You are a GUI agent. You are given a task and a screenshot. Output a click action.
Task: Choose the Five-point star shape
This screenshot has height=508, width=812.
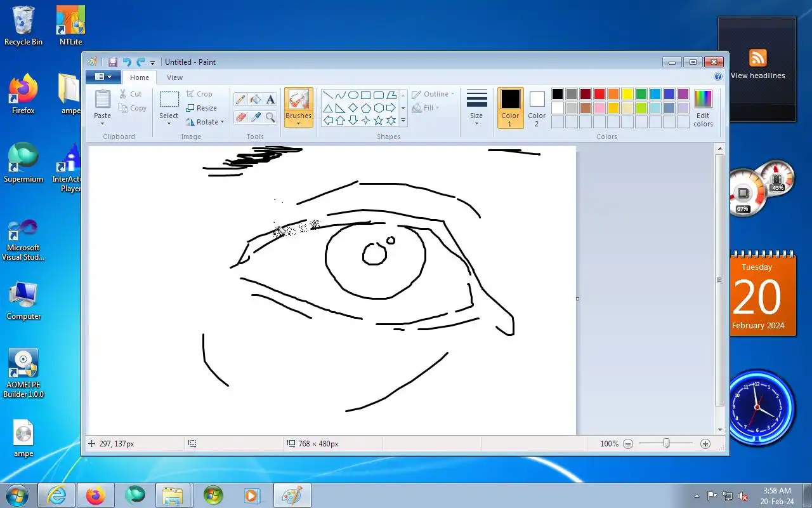[379, 120]
